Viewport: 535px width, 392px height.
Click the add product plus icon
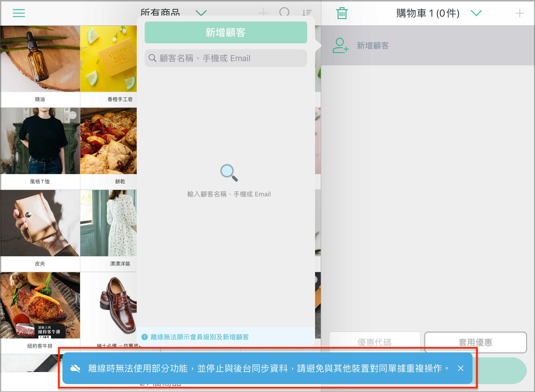264,12
